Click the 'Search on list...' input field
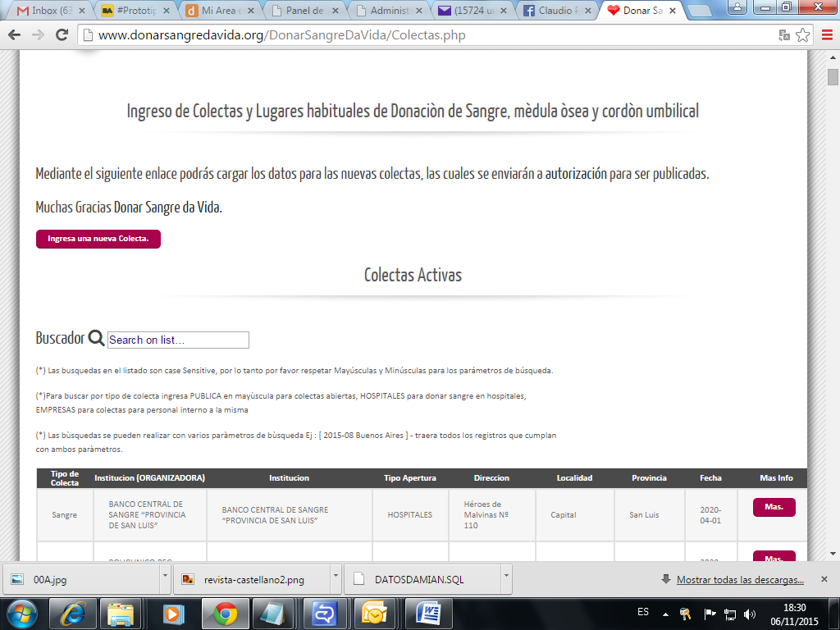The height and width of the screenshot is (630, 840). coord(178,340)
